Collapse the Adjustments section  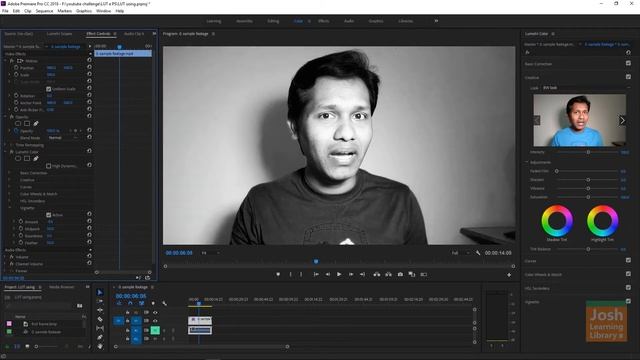(527, 162)
